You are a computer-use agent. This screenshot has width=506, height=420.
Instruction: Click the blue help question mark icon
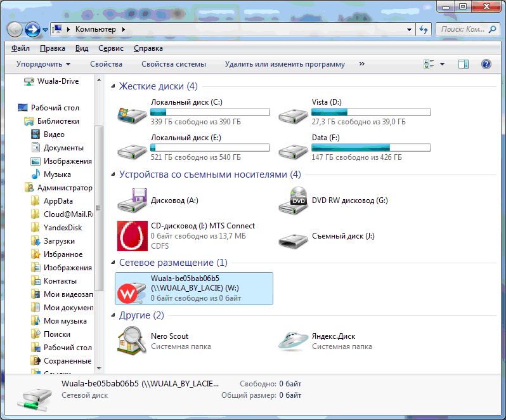tap(486, 64)
